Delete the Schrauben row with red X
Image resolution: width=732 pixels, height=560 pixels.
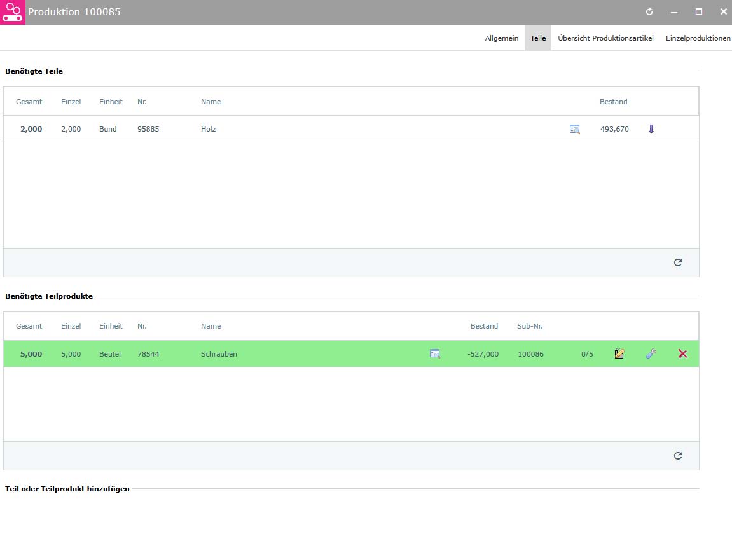[x=682, y=353]
